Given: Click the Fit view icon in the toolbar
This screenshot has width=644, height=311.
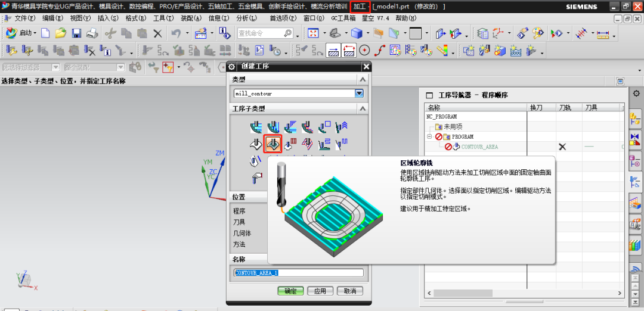Looking at the screenshot, I should click(314, 33).
